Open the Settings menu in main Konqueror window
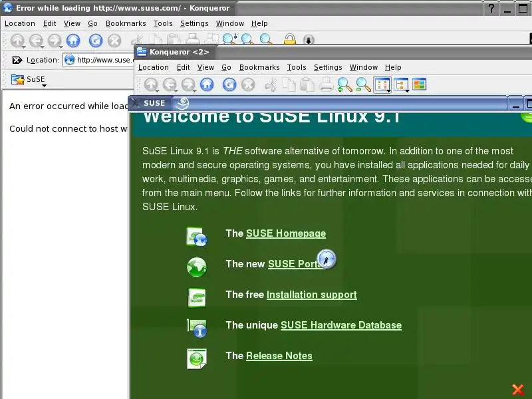532x399 pixels. (194, 23)
